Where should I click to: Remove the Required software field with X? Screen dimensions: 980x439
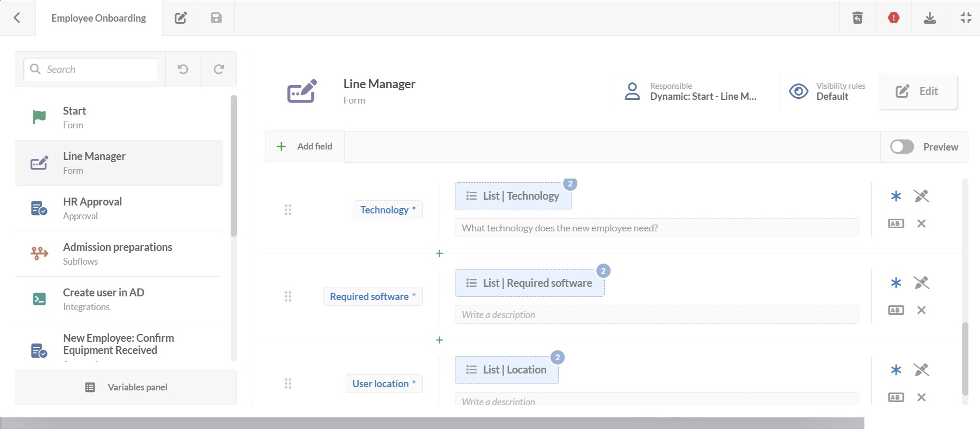[x=921, y=310]
